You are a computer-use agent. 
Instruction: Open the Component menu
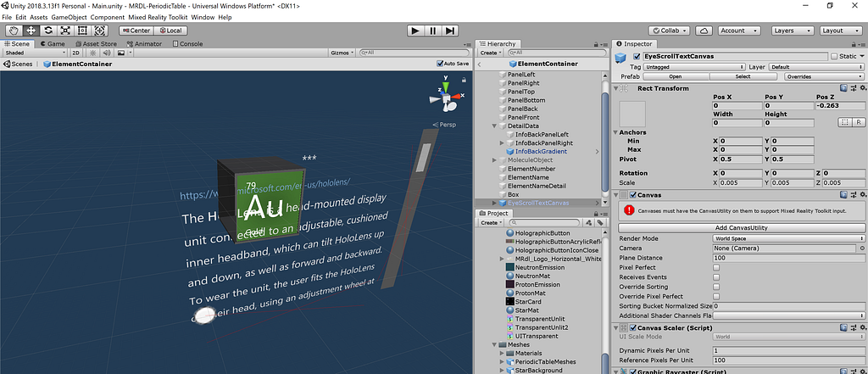pos(108,17)
